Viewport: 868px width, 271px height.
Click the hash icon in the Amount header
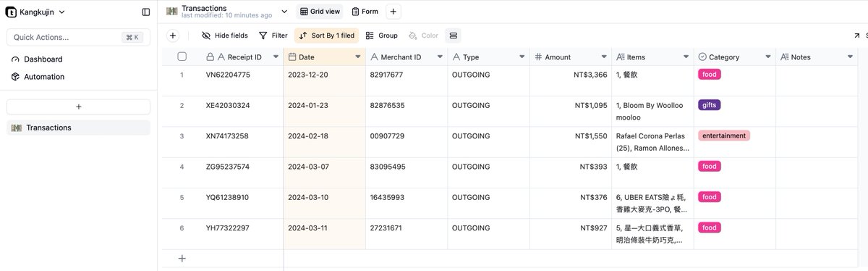pos(538,57)
